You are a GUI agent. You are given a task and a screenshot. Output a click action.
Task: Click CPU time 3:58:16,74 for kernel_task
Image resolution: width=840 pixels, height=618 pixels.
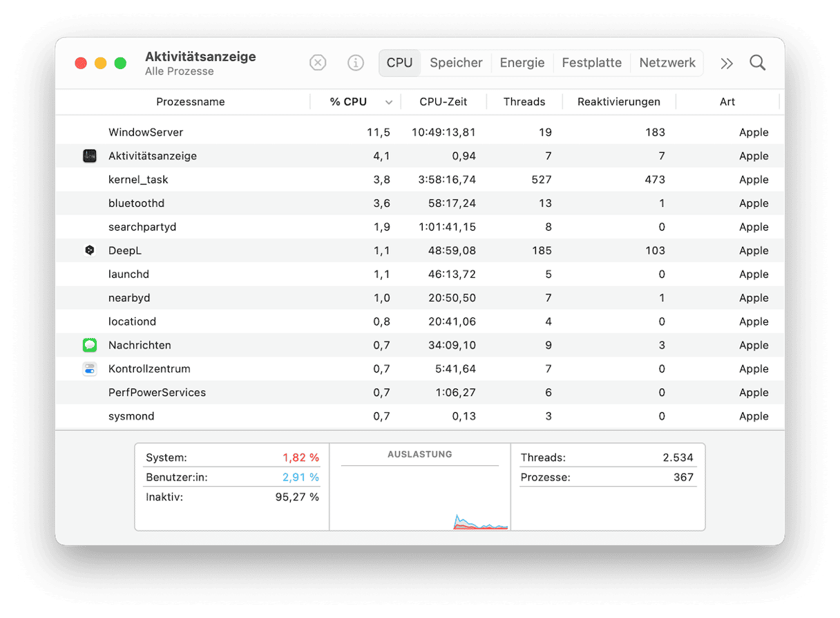click(x=446, y=180)
